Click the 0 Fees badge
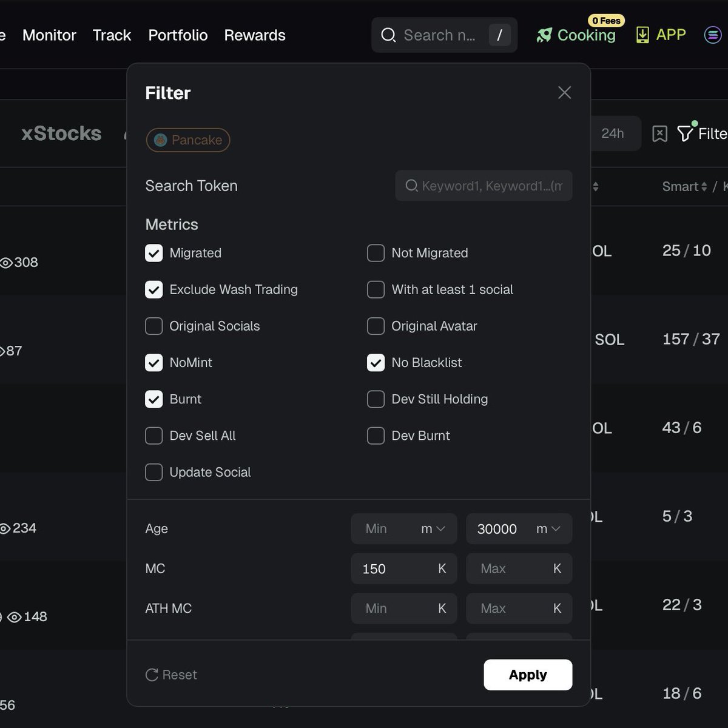The height and width of the screenshot is (728, 728). pos(606,21)
